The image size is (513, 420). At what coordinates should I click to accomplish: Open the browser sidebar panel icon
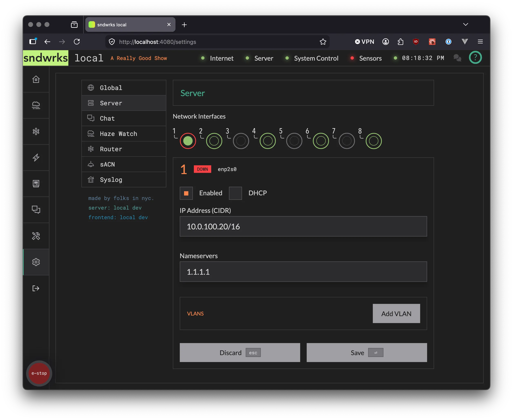tap(33, 42)
